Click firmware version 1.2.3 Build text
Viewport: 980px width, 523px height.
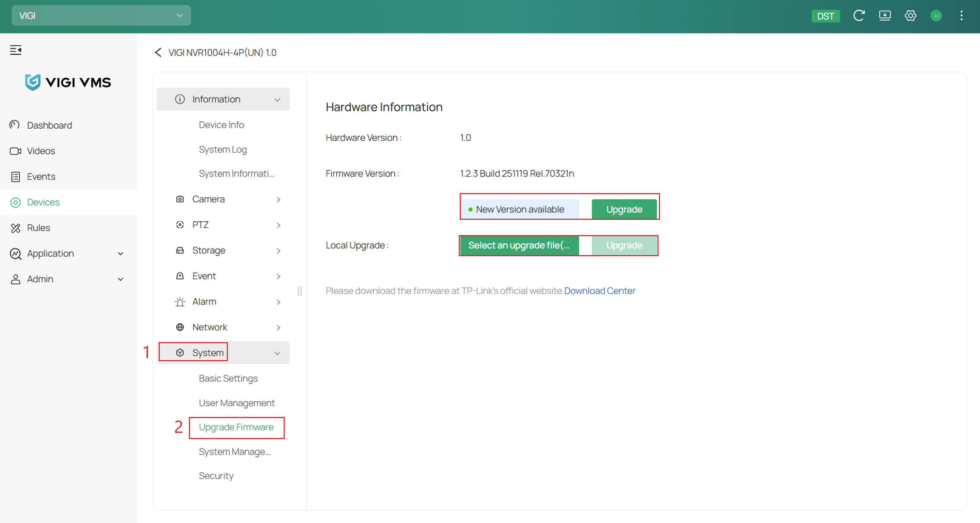click(x=517, y=173)
